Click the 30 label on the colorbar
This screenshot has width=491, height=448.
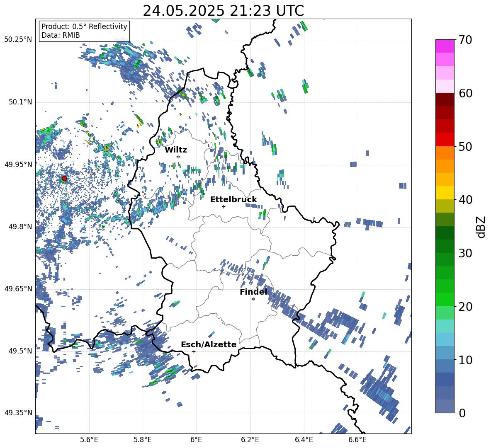[465, 253]
